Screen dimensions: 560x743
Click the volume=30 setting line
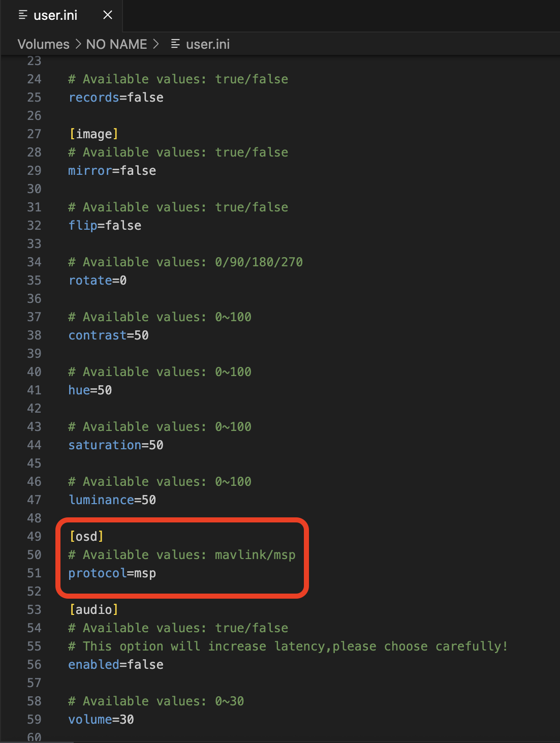coord(101,720)
